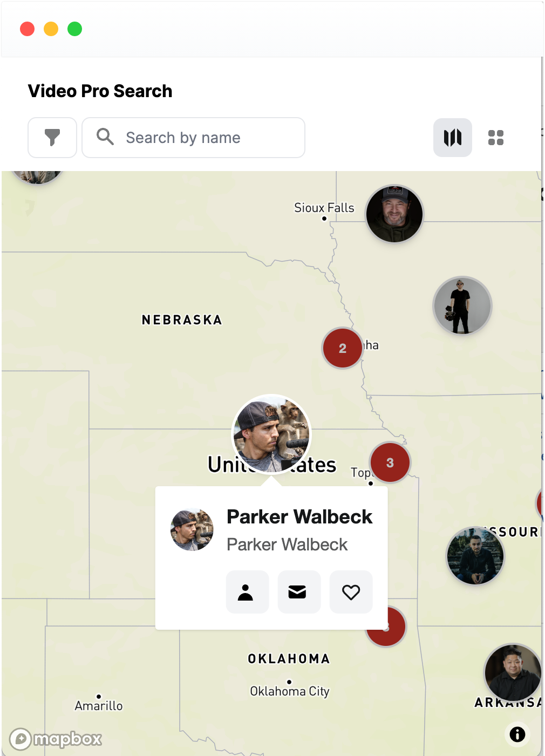Image resolution: width=545 pixels, height=756 pixels.
Task: Select the partially visible marker at top-left
Action: 37,175
